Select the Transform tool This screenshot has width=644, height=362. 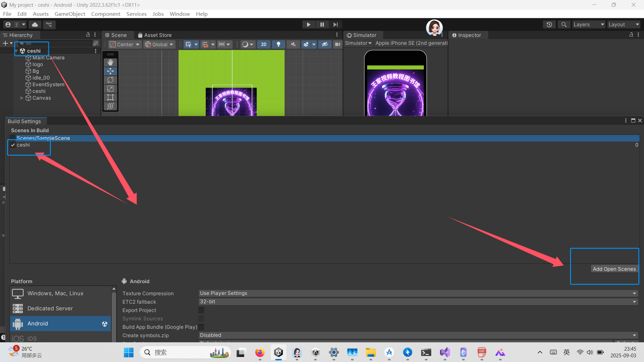(x=110, y=106)
